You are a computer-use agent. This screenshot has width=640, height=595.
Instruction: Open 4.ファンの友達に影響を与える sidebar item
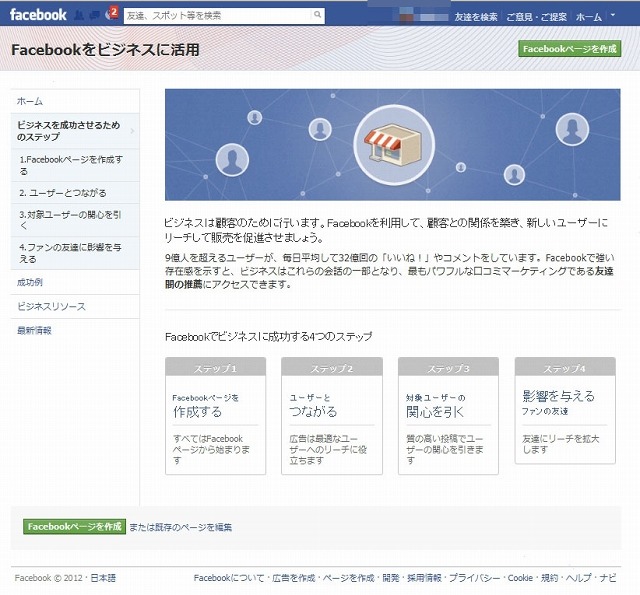[75, 253]
